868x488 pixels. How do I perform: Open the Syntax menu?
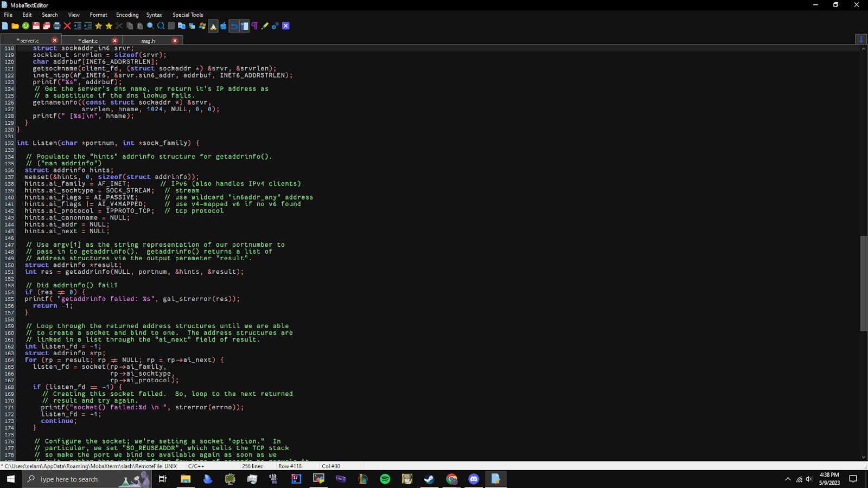tap(154, 15)
